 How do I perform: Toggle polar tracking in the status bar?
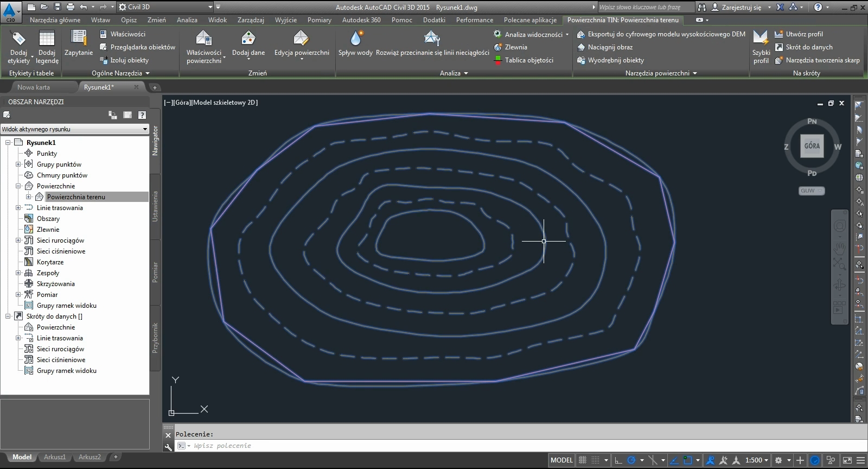coord(631,460)
